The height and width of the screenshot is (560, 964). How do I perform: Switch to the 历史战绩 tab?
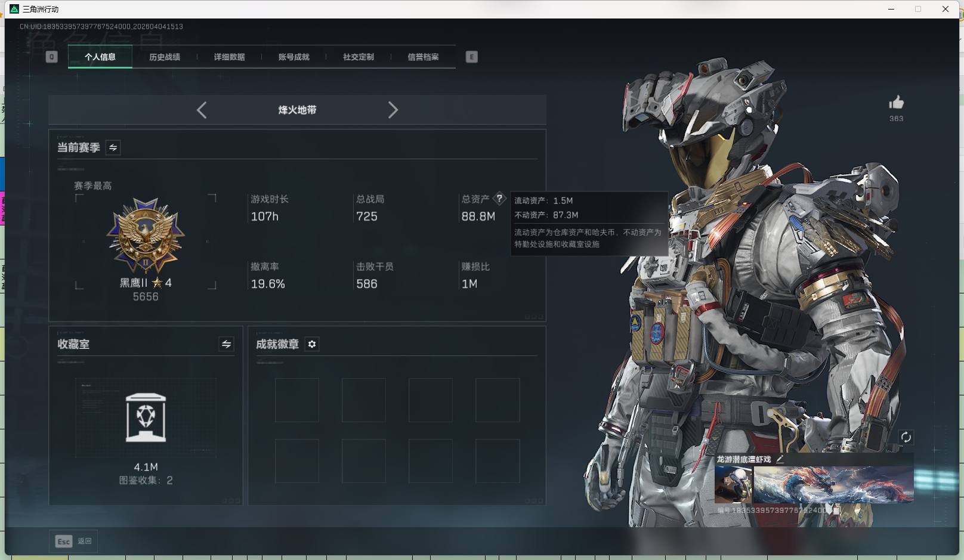165,57
